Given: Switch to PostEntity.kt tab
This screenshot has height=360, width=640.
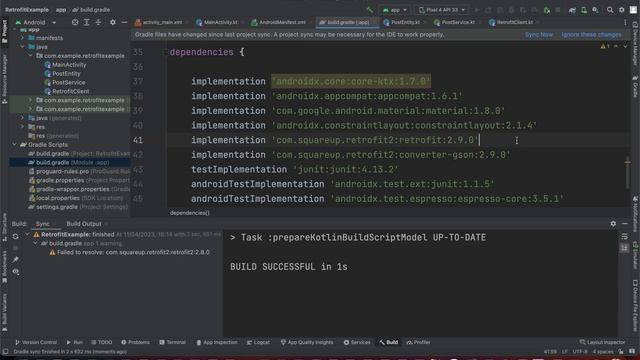Looking at the screenshot, I should [401, 22].
